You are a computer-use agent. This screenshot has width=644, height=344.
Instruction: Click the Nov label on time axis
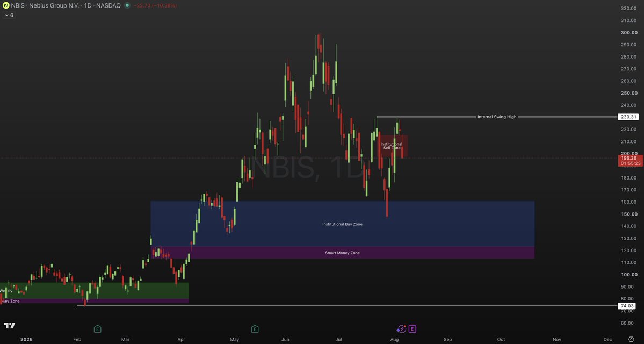point(557,340)
